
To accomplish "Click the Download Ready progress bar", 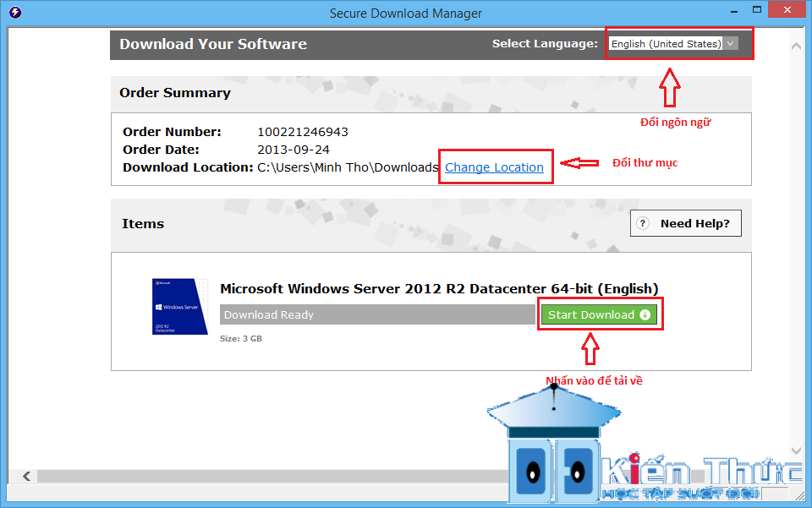I will tap(377, 314).
